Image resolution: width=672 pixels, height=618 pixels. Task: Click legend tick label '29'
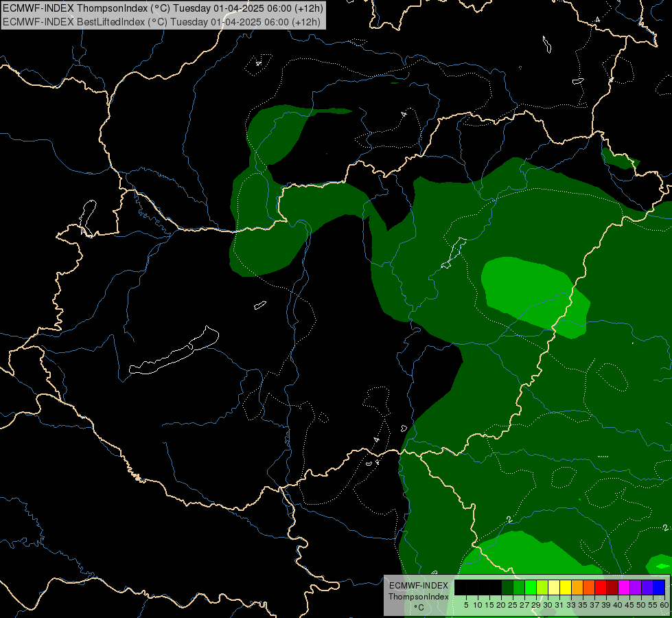[x=535, y=605]
